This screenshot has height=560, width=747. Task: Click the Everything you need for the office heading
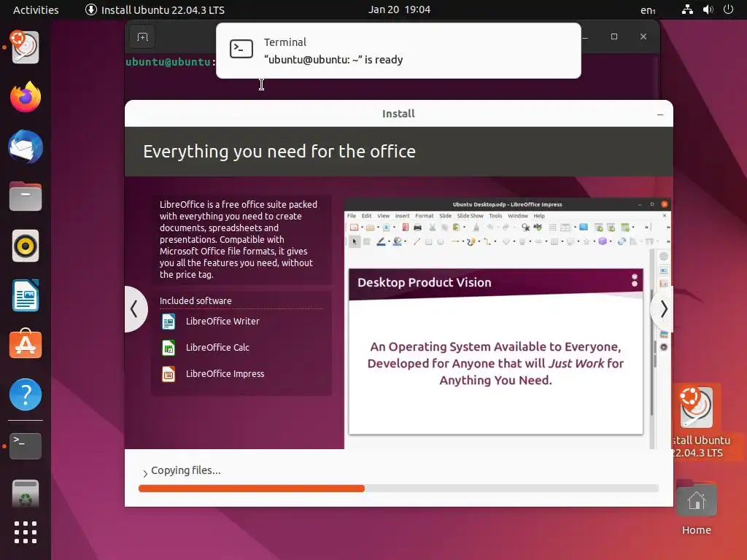click(279, 152)
